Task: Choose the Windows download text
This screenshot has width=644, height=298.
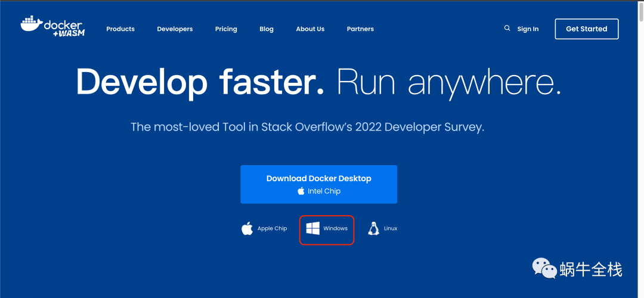Action: click(335, 229)
